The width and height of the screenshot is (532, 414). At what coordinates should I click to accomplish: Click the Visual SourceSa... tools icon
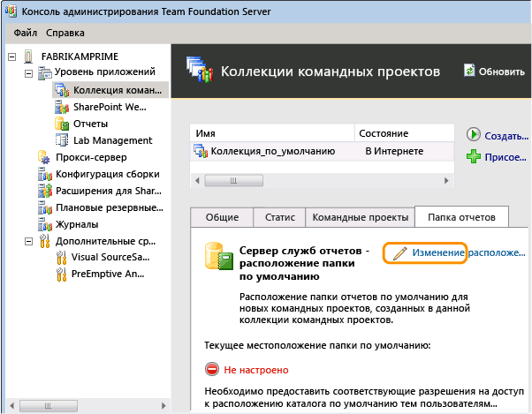(61, 258)
